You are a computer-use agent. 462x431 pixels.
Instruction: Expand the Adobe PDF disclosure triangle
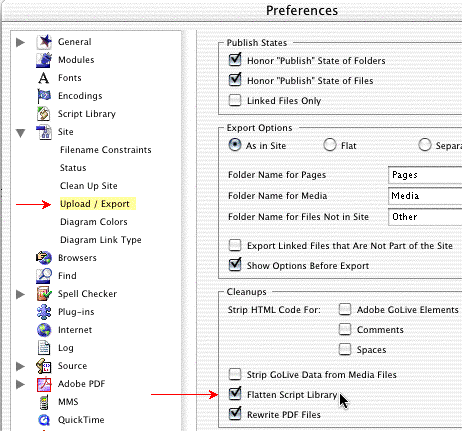21,384
